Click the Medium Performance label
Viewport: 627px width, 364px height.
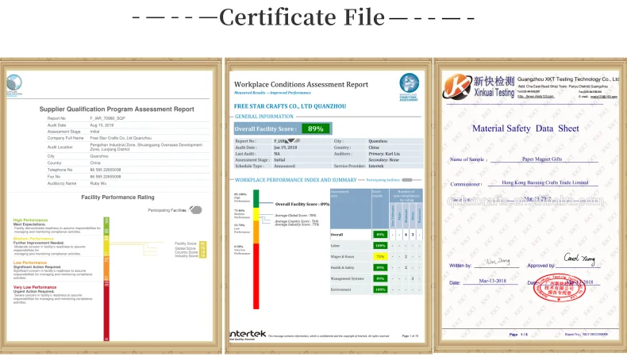click(x=33, y=239)
